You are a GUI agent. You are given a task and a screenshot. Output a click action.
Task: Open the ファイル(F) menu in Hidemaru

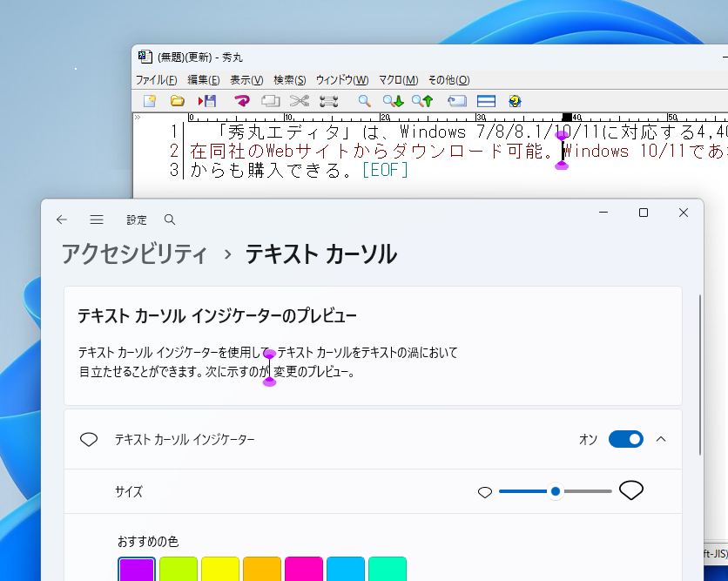point(156,80)
